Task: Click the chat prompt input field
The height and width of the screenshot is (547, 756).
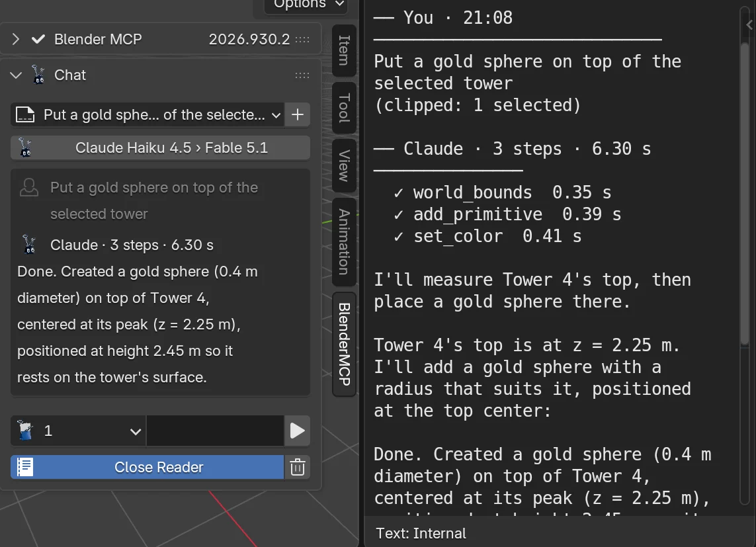Action: (215, 431)
